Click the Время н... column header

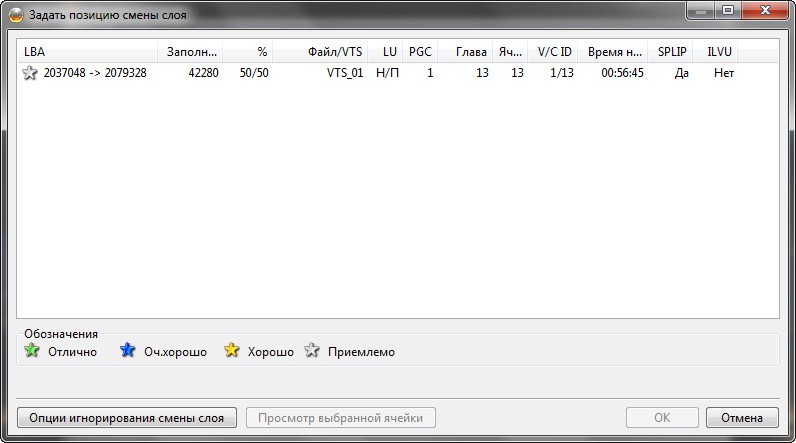[x=613, y=52]
